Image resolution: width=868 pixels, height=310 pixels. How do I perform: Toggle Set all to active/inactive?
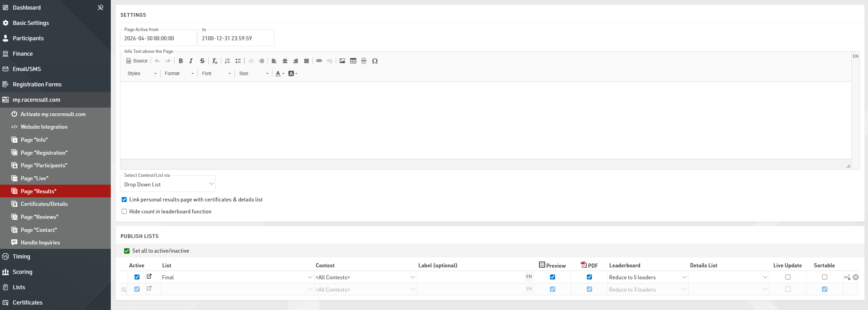coord(127,251)
